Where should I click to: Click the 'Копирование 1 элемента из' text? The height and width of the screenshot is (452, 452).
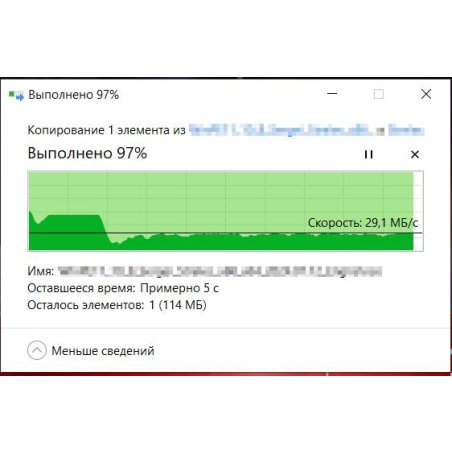106,130
